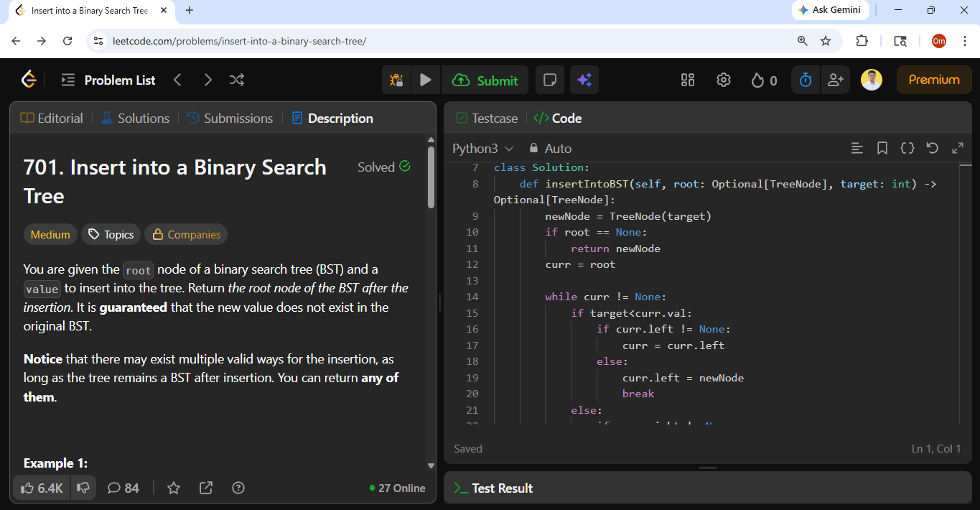980x510 pixels.
Task: Click the shuffle random problem icon
Action: (237, 80)
